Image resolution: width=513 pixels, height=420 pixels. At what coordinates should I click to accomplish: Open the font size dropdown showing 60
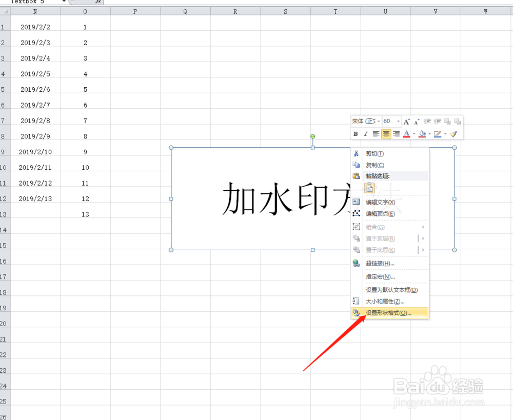[398, 121]
